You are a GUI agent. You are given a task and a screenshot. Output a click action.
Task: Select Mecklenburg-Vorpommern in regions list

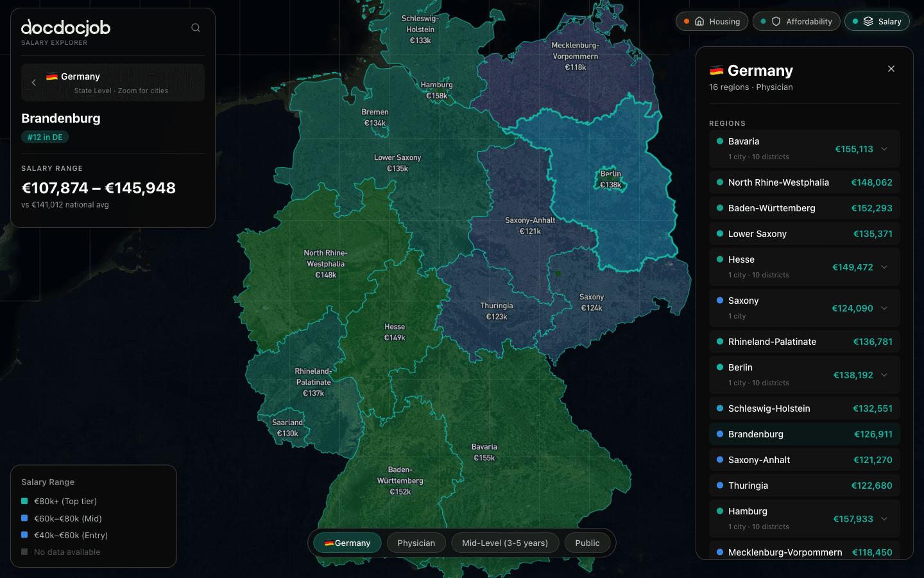[x=805, y=552]
